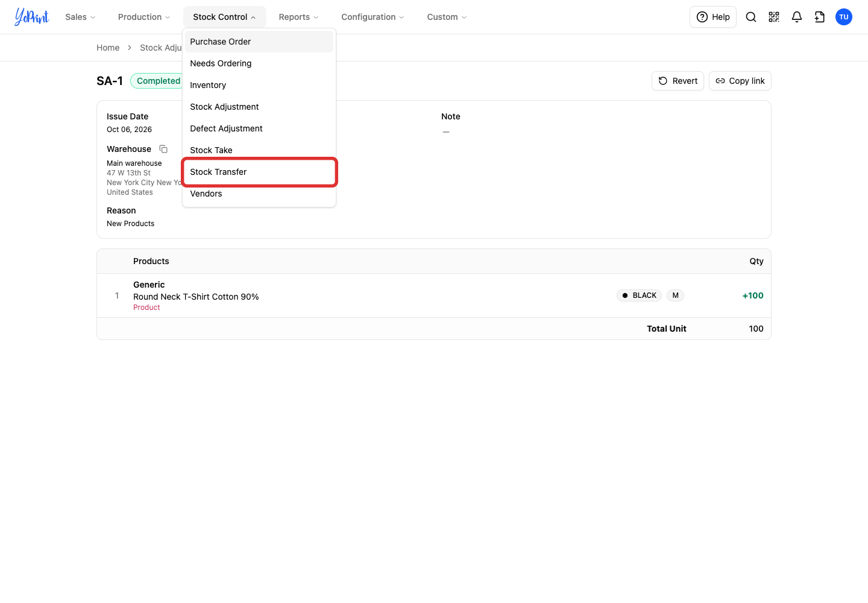Click the SA-1 heading
The height and width of the screenshot is (603, 868).
point(110,81)
